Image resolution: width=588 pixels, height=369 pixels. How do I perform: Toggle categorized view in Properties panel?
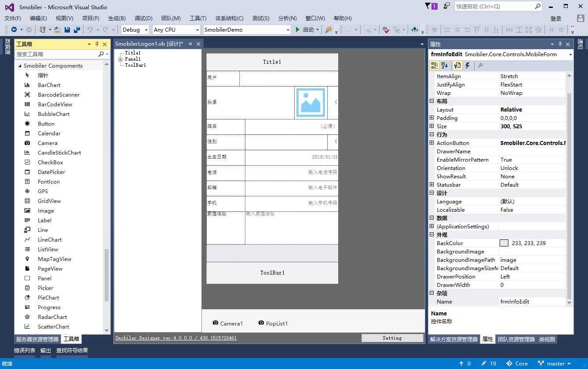(435, 65)
